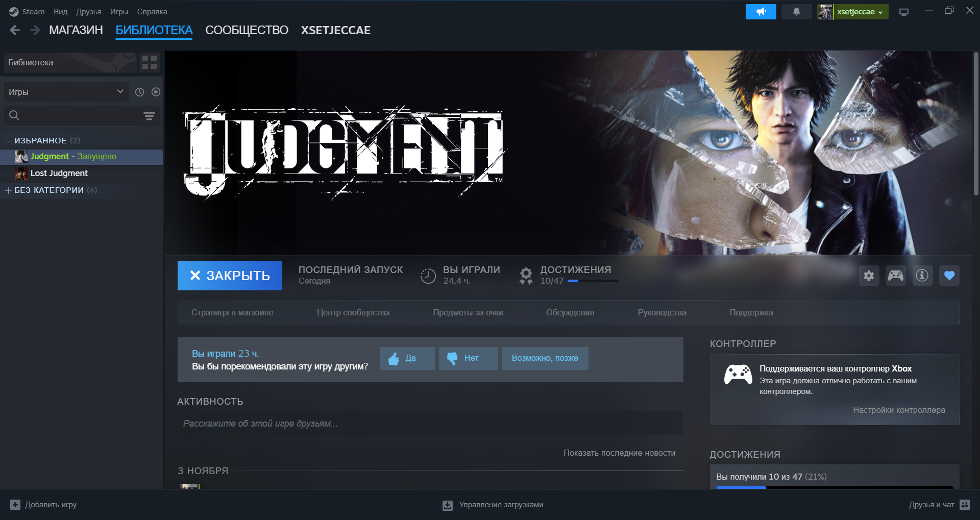980x520 pixels.
Task: Toggle favorite heart icon for Judgment
Action: point(949,276)
